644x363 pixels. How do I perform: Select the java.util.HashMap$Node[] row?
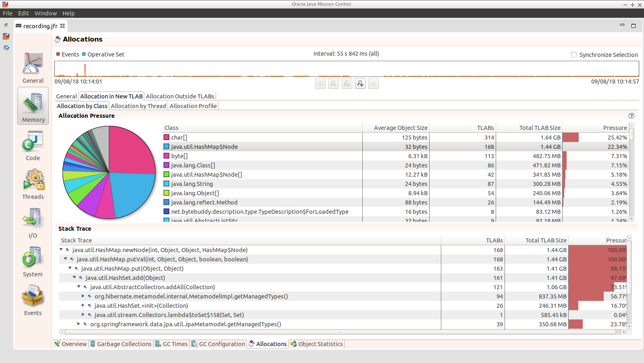tap(395, 175)
